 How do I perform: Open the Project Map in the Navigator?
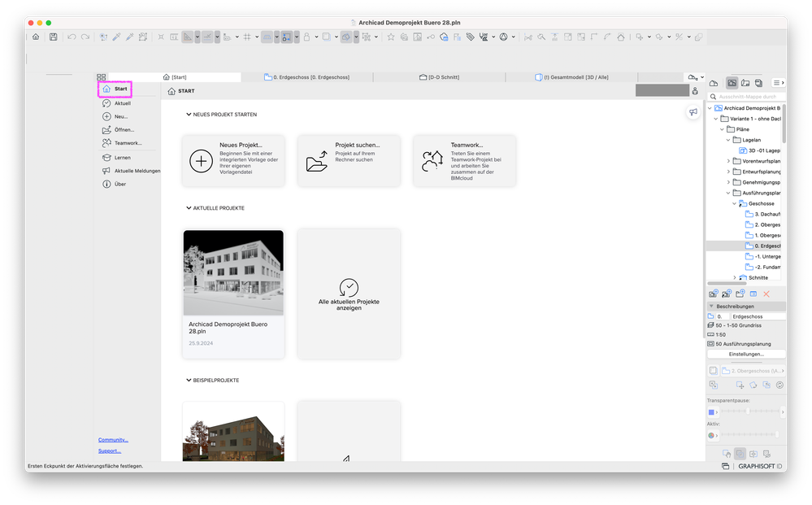(x=714, y=83)
